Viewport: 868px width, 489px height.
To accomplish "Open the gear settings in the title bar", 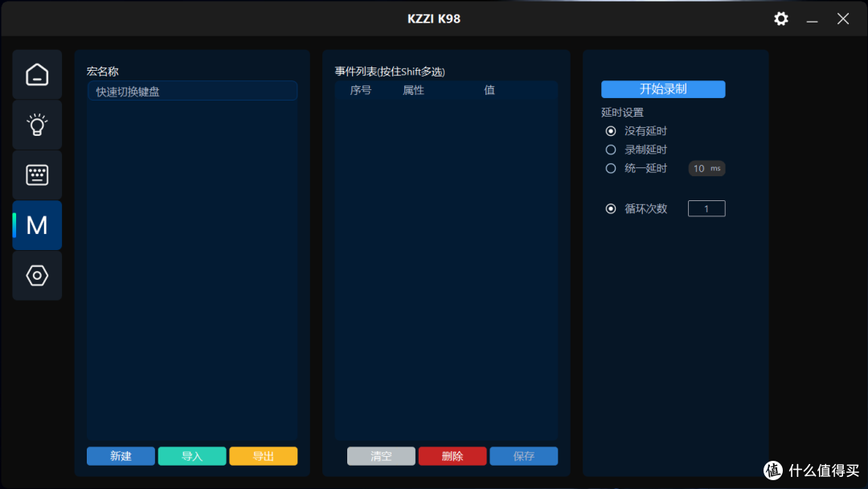I will (780, 18).
